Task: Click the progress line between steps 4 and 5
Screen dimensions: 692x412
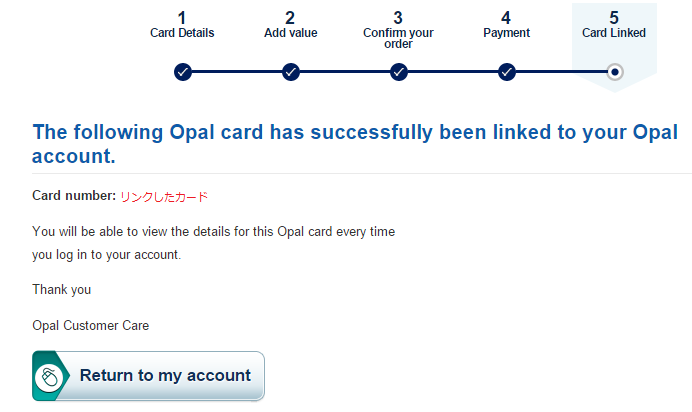Action: point(561,72)
